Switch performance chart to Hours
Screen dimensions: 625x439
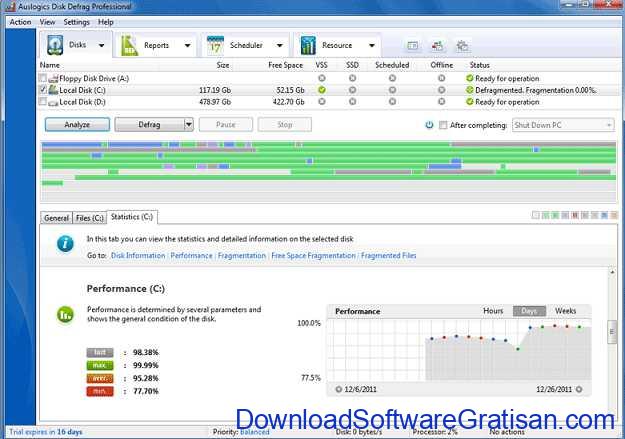tap(493, 311)
